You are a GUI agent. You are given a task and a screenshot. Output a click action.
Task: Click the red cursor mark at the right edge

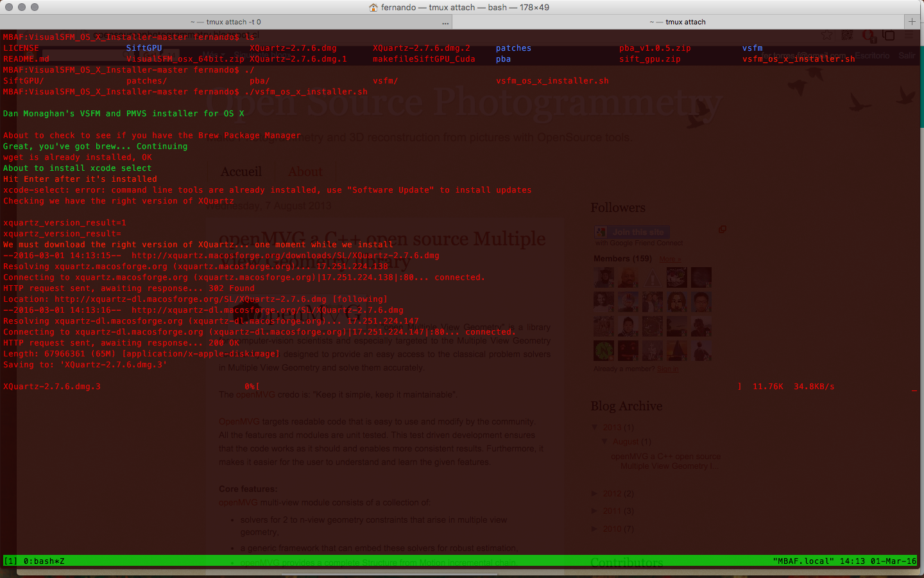(x=914, y=389)
